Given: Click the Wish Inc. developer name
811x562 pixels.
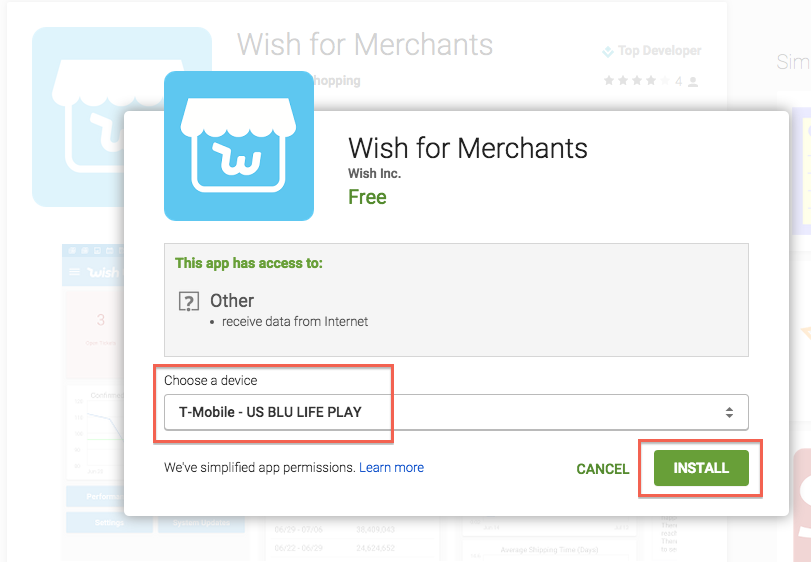Looking at the screenshot, I should click(374, 174).
